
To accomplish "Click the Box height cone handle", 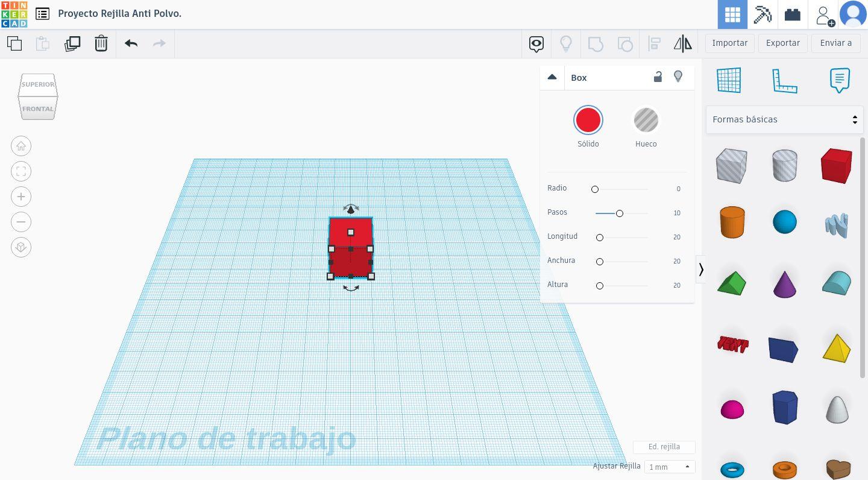I will [x=351, y=209].
